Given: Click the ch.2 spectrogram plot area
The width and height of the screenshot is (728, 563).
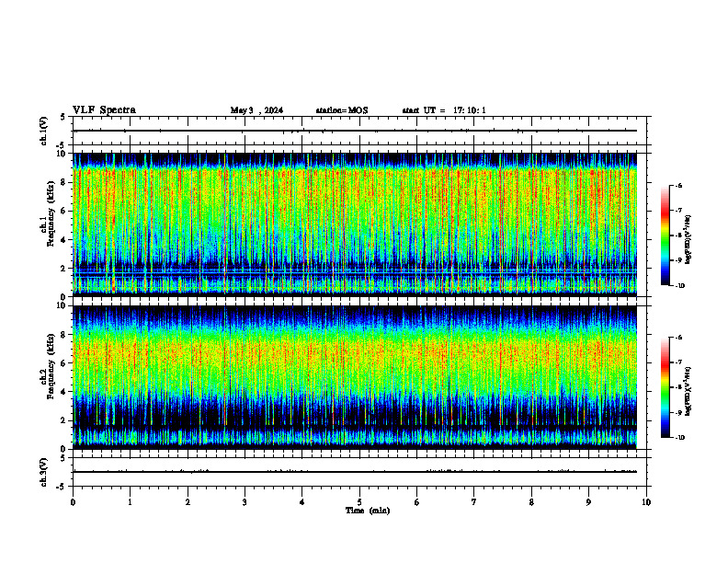Looking at the screenshot, I should click(355, 377).
